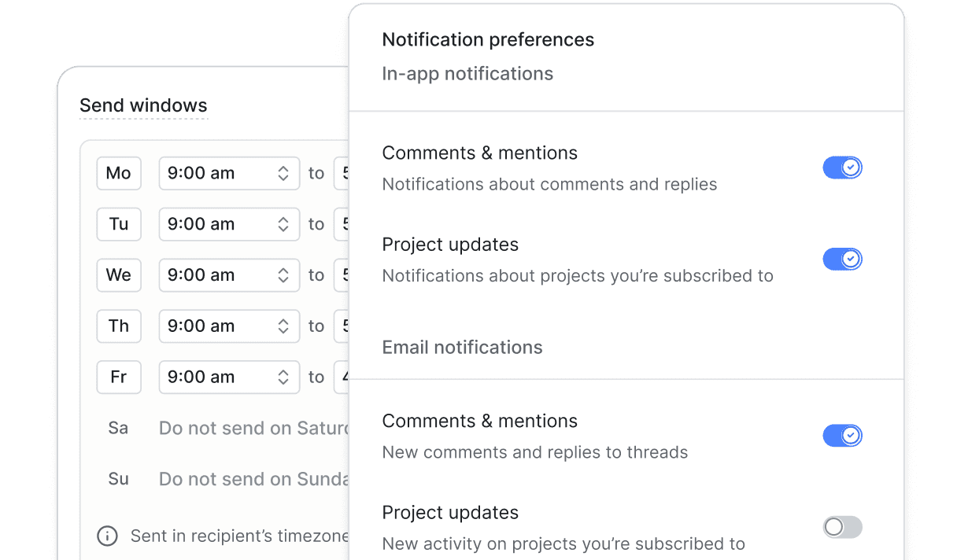Turn off in-app Project updates toggle
Screen dimensions: 957x560
[x=842, y=260]
